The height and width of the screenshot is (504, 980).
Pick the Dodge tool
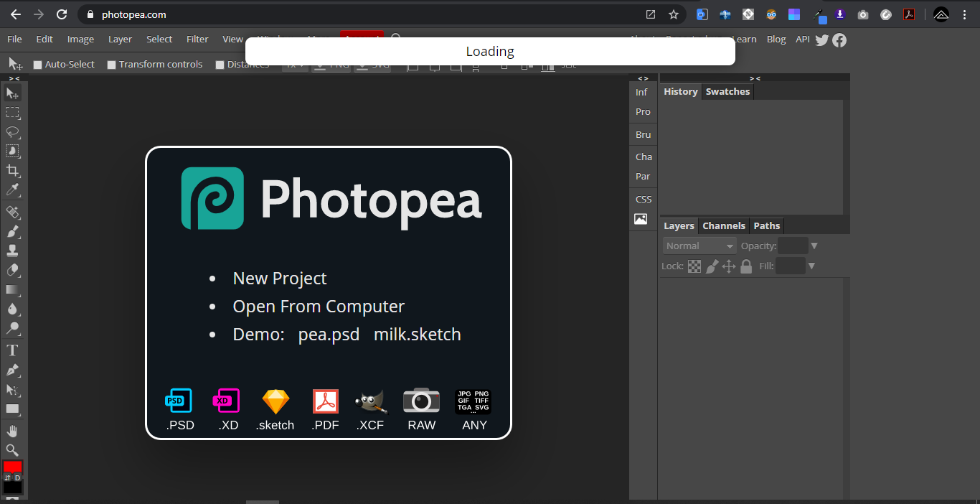12,329
